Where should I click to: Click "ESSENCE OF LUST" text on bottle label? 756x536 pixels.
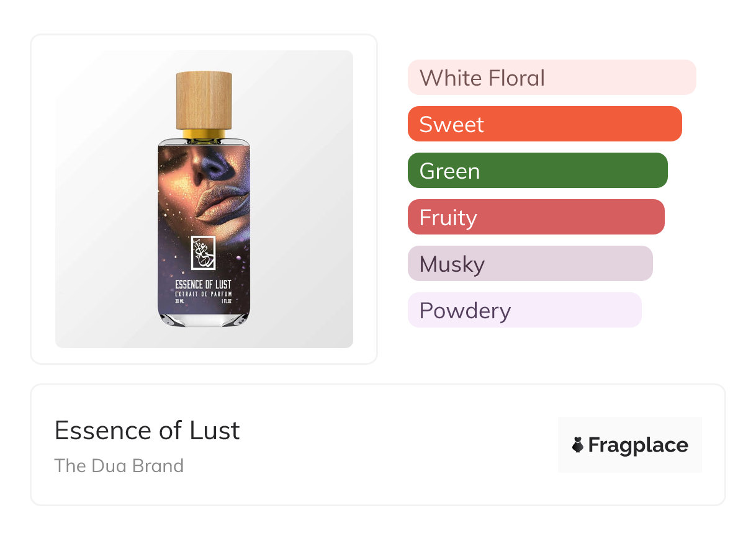(x=203, y=284)
